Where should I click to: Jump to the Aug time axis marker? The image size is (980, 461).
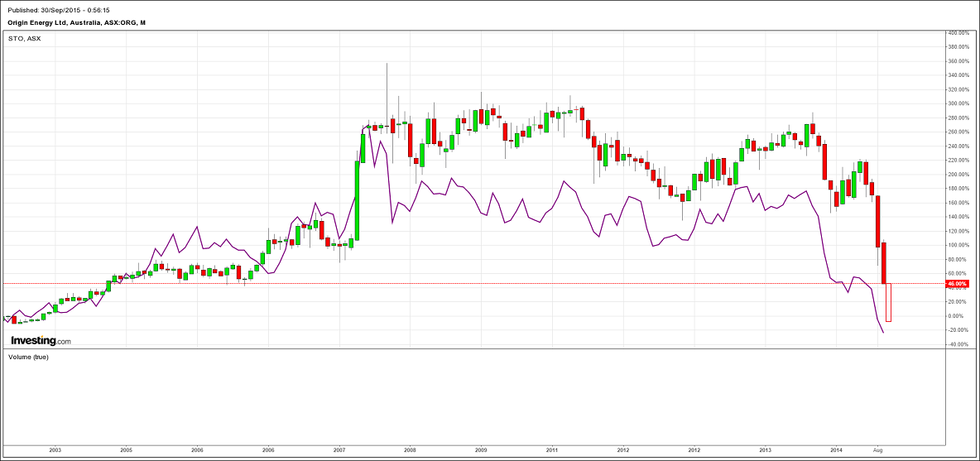tap(878, 449)
